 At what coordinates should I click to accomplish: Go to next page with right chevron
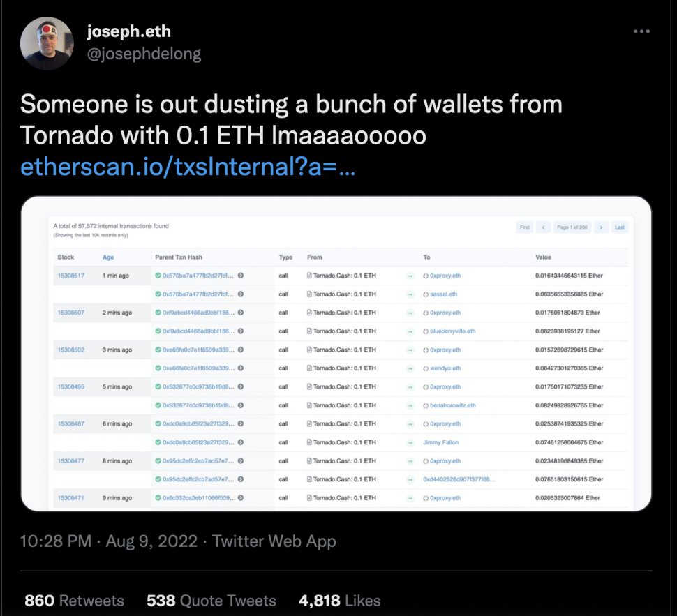pyautogui.click(x=600, y=227)
